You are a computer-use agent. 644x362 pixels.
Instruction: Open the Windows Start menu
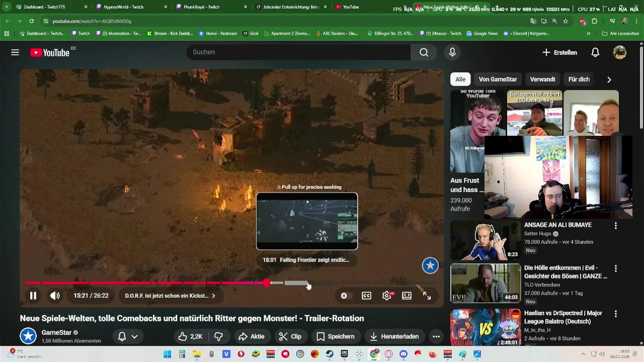click(168, 354)
